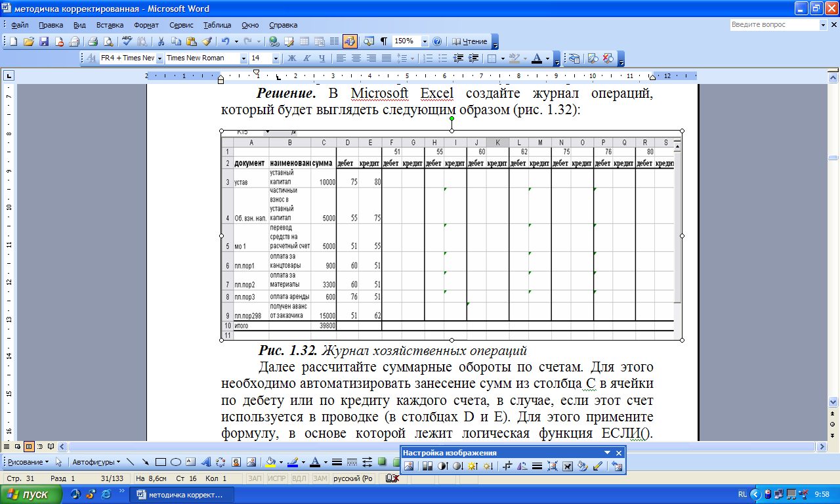Switch to Print Layout view button
Image resolution: width=840 pixels, height=504 pixels.
[29, 446]
